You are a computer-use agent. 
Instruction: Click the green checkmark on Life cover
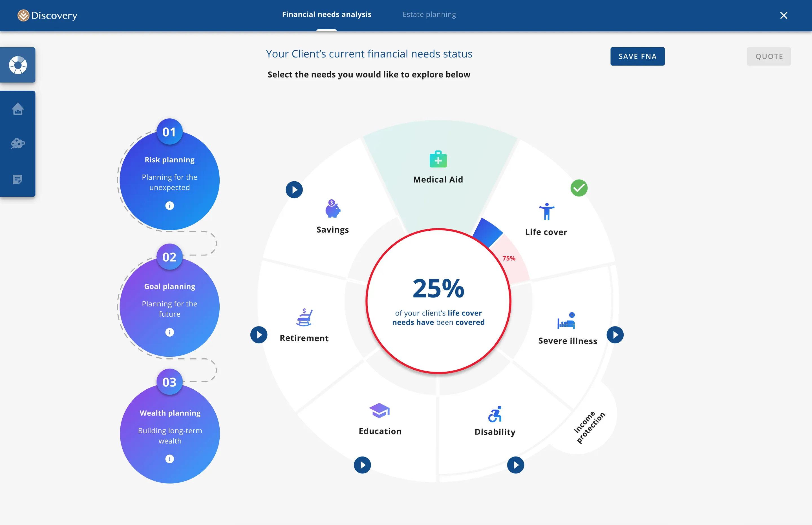579,188
